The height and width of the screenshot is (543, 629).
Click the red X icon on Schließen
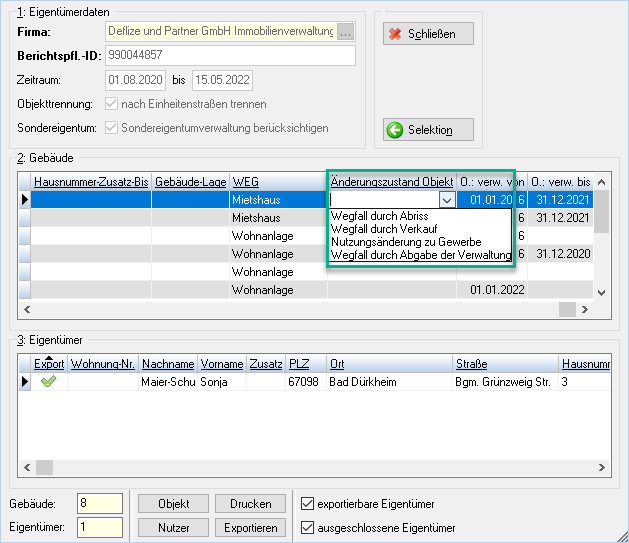point(395,34)
